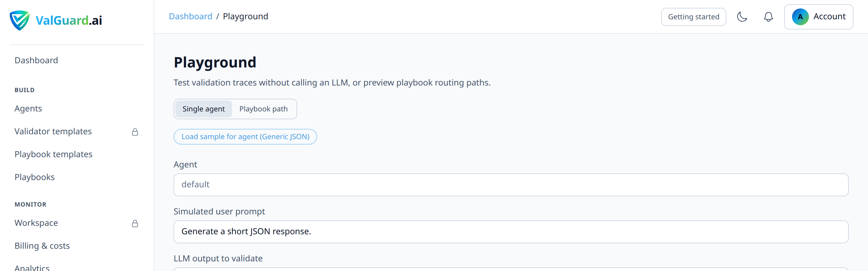The height and width of the screenshot is (271, 868).
Task: Click the ValGuard.ai shield logo
Action: [x=19, y=20]
